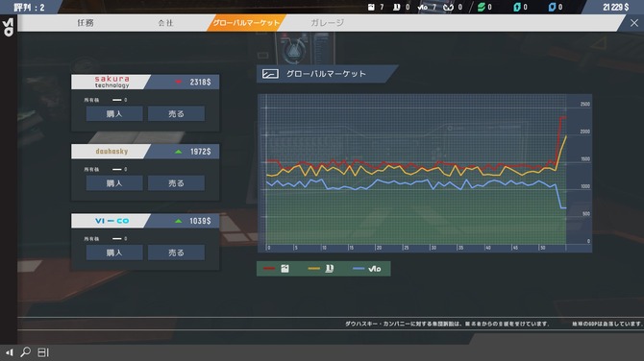The width and height of the screenshot is (644, 361).
Task: Click the Vi-co share counter icon in top bar
Action: coord(422,7)
